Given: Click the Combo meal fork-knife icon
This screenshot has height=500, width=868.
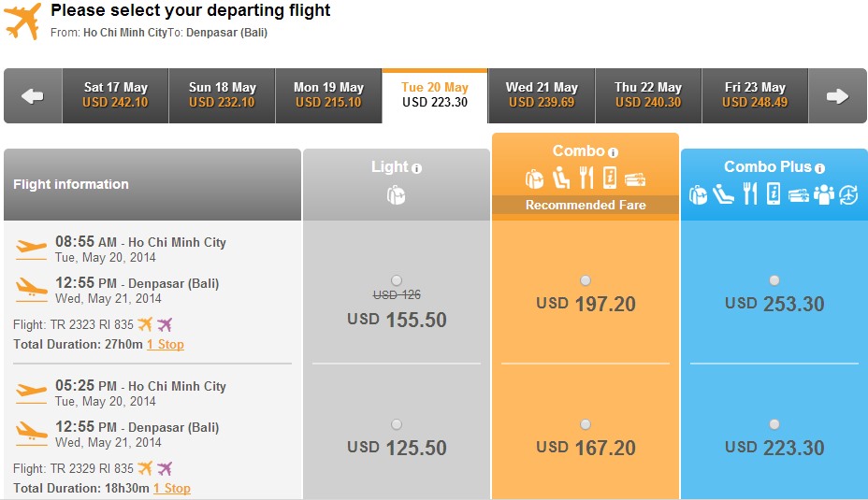Looking at the screenshot, I should click(586, 179).
